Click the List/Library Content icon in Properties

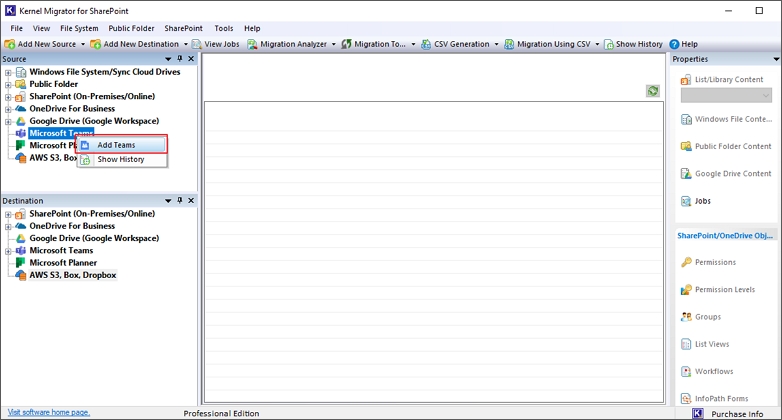[x=686, y=80]
